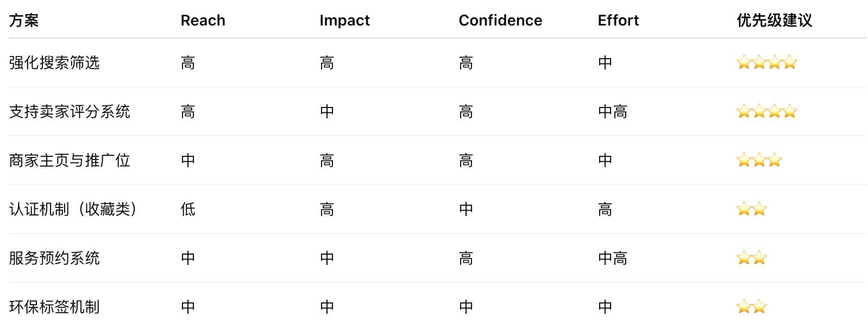Click the 环保标签机制 row label

click(x=54, y=307)
